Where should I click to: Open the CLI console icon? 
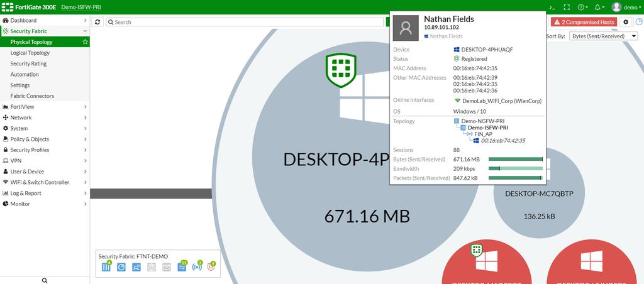click(553, 7)
